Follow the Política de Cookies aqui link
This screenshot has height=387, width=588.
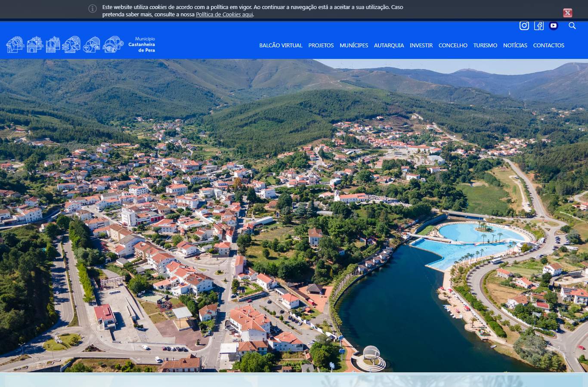coord(224,15)
